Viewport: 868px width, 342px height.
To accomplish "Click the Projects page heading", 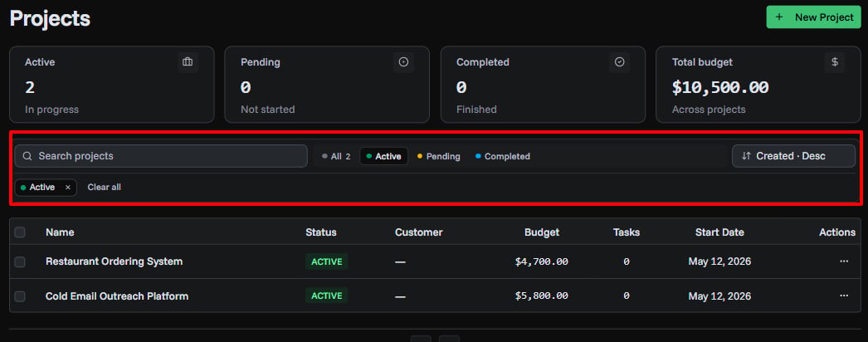I will (50, 19).
